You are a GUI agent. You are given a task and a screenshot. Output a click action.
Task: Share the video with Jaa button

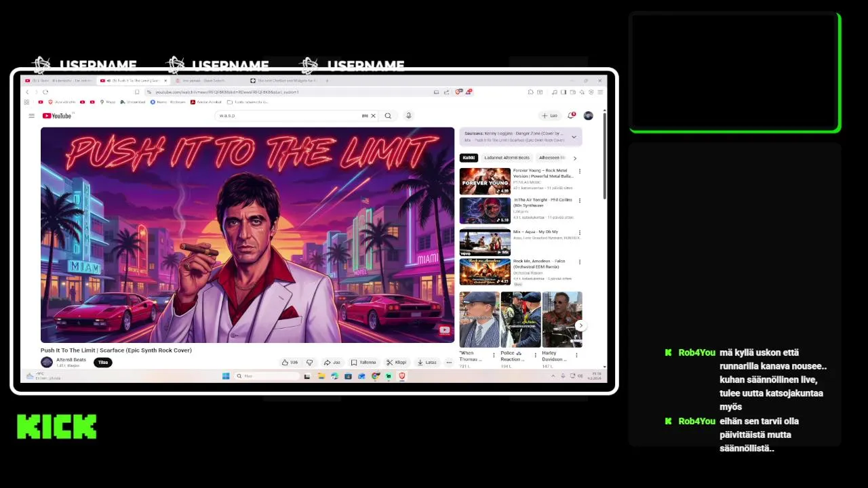(x=332, y=363)
